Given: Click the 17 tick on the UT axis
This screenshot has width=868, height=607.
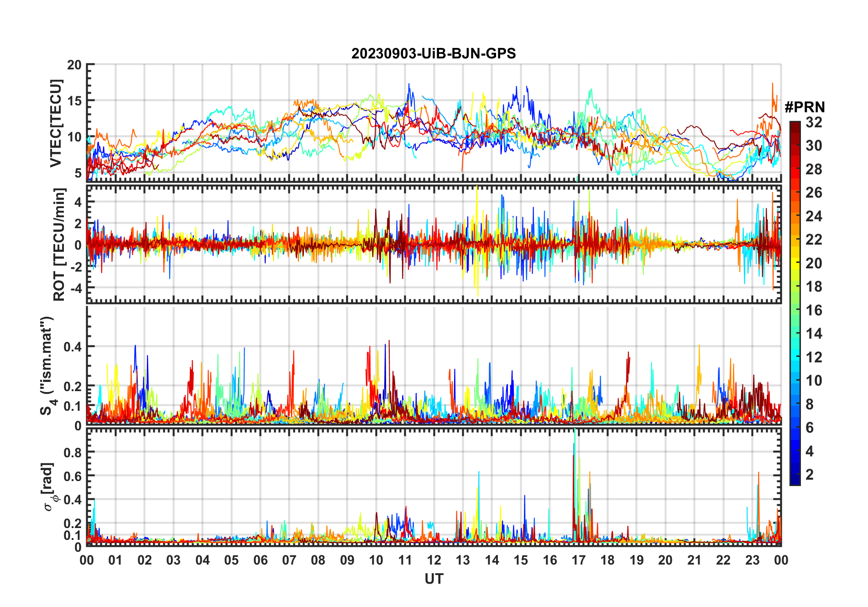Looking at the screenshot, I should coord(579,560).
